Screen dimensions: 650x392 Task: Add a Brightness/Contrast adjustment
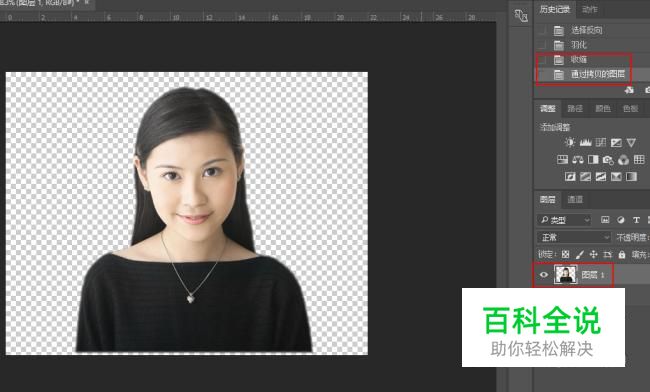pyautogui.click(x=570, y=143)
